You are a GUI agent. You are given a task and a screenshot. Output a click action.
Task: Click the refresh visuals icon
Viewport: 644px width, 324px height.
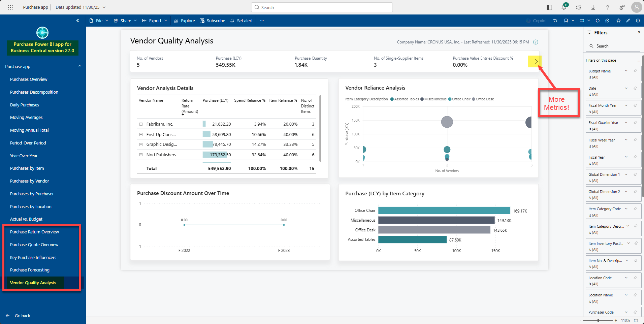pyautogui.click(x=598, y=21)
